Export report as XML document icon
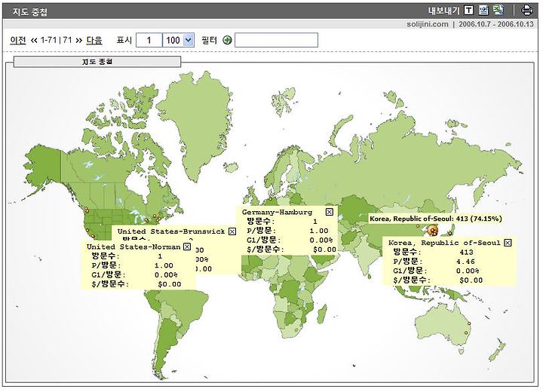The width and height of the screenshot is (543, 392). [x=483, y=11]
